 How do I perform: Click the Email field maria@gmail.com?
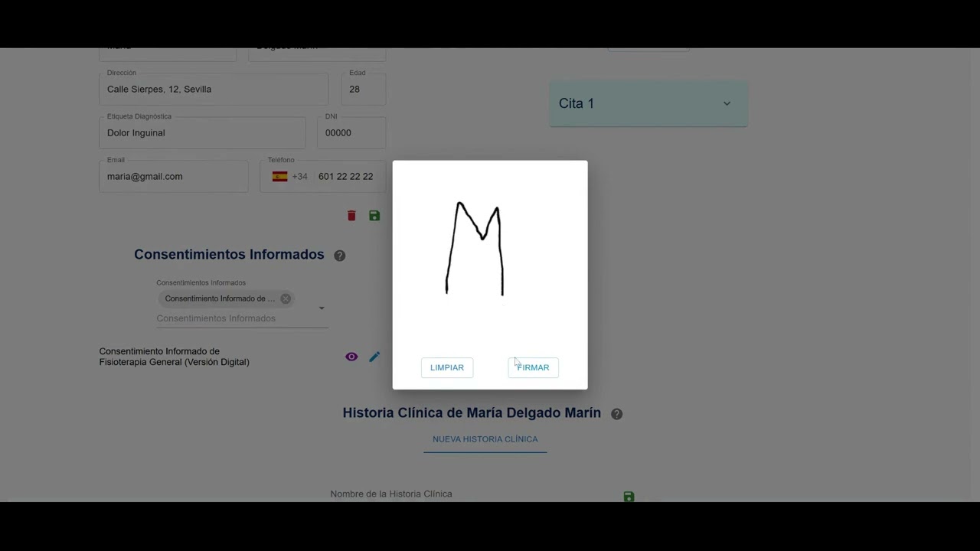click(x=174, y=176)
